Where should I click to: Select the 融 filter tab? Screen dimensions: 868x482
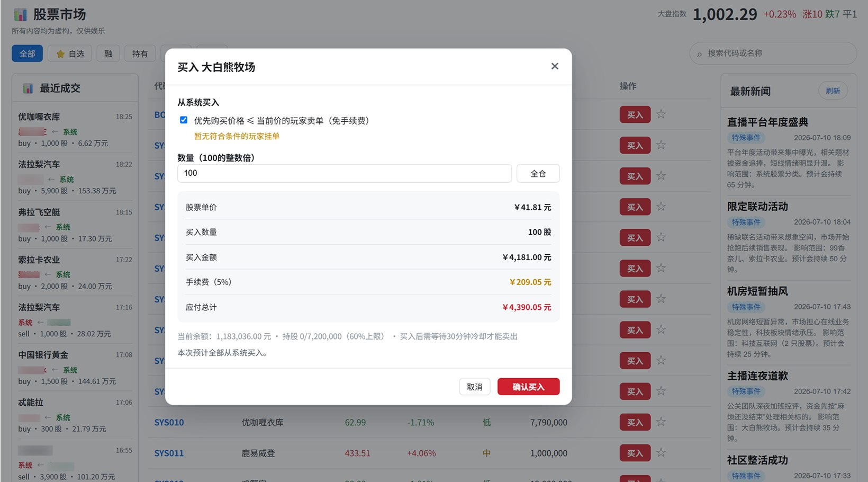coord(108,53)
